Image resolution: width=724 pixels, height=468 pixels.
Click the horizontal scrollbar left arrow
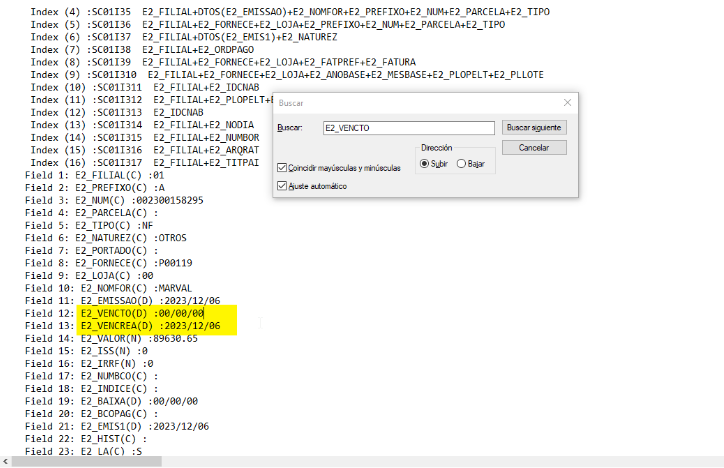click(6, 462)
